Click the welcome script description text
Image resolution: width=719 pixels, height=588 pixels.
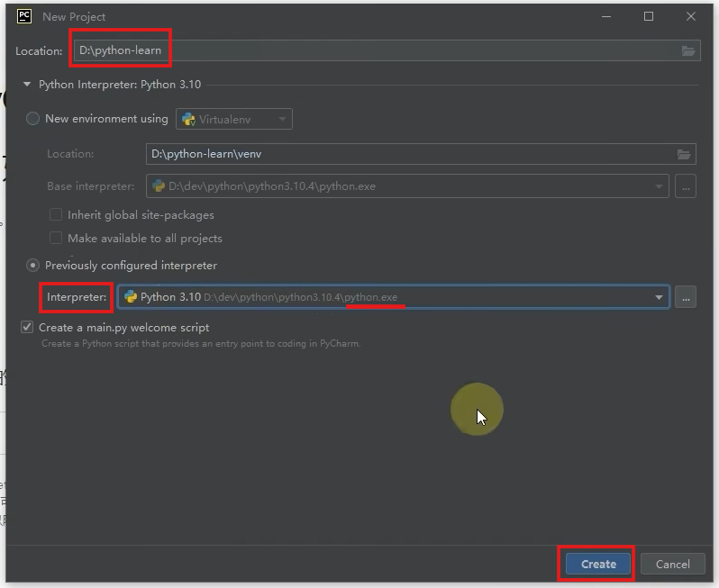(201, 344)
